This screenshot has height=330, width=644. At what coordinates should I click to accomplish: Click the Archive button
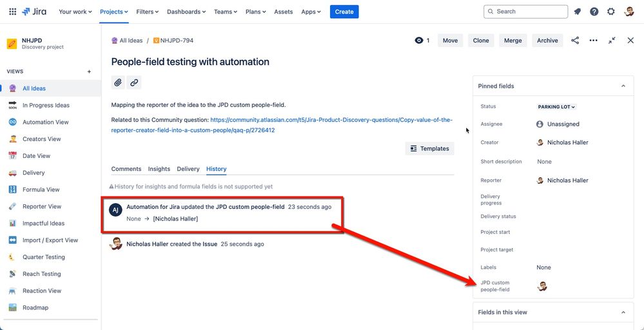(547, 40)
